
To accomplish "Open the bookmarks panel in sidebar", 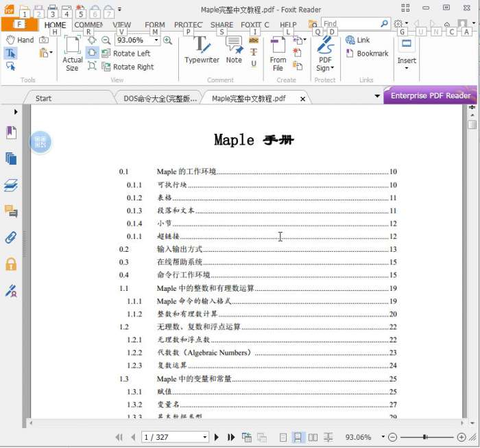I will pos(12,132).
